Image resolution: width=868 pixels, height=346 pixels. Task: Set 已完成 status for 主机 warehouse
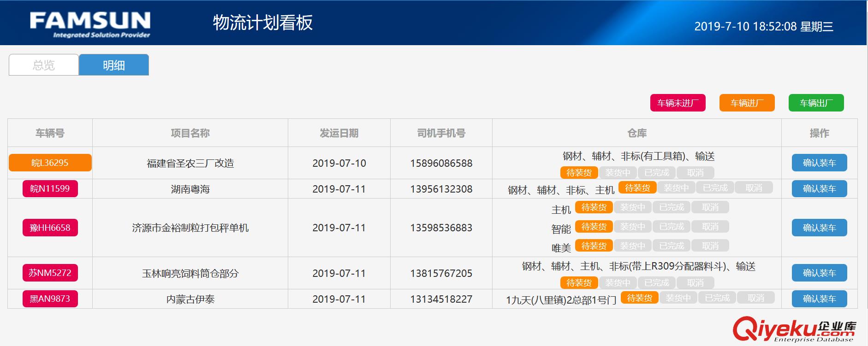pos(672,207)
